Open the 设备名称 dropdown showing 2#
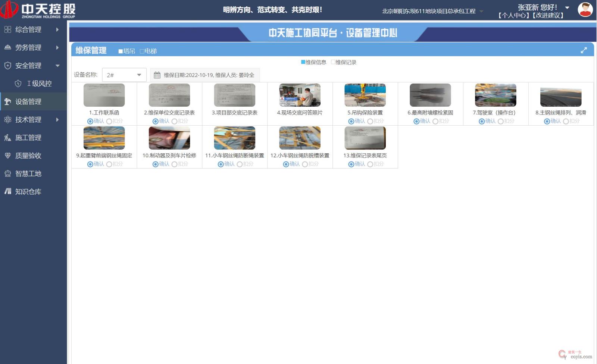This screenshot has width=597, height=364. click(124, 75)
